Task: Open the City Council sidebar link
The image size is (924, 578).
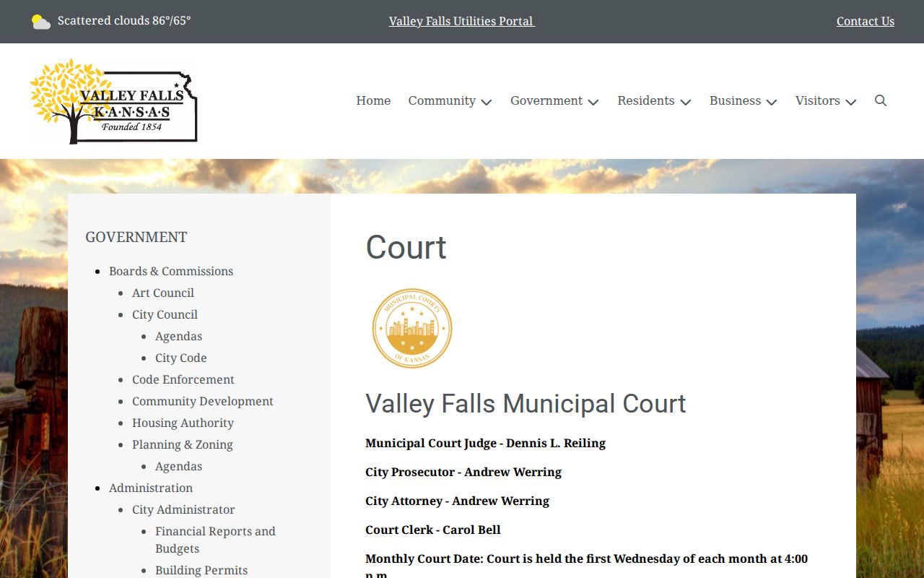Action: point(165,314)
